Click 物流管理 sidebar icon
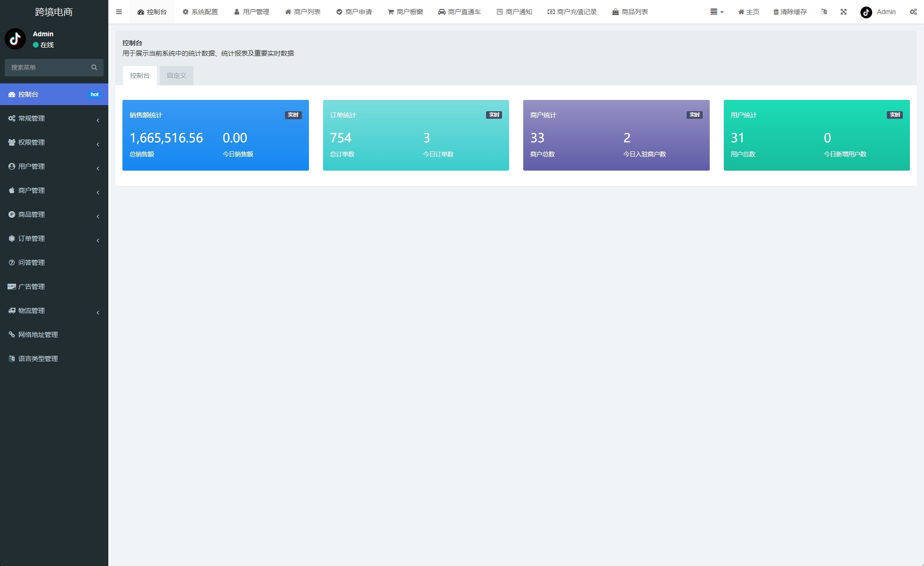The image size is (924, 566). point(12,311)
